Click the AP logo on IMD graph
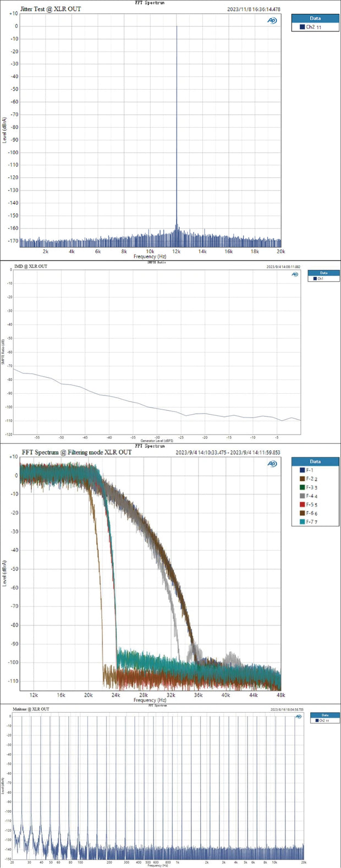 tap(295, 274)
